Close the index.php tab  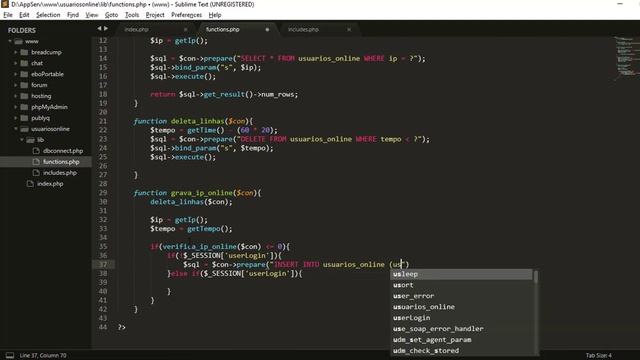(185, 29)
